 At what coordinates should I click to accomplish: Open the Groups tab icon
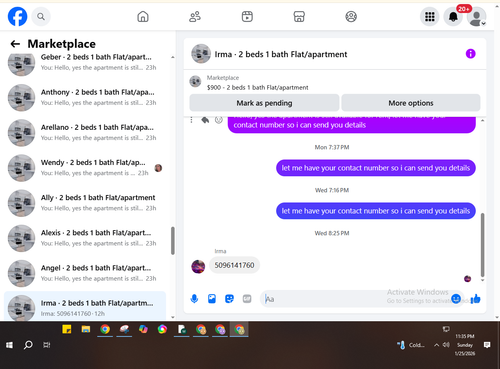click(351, 16)
